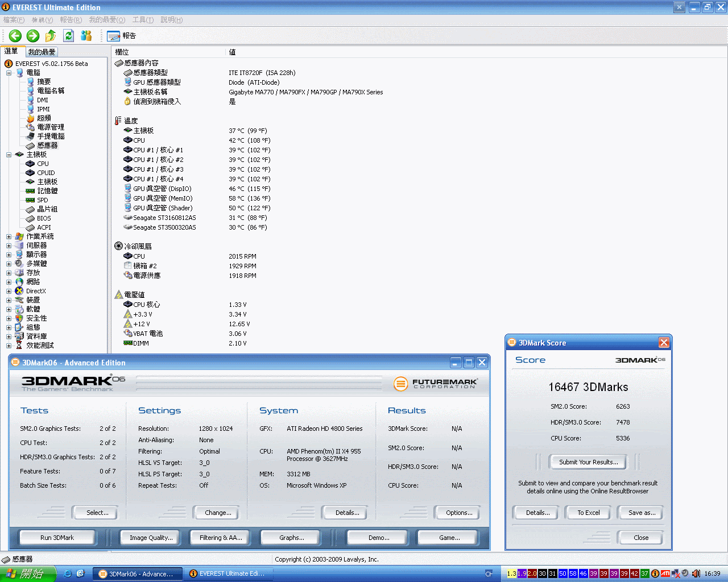
Task: Expand the 作業系統 tree node
Action: 9,236
